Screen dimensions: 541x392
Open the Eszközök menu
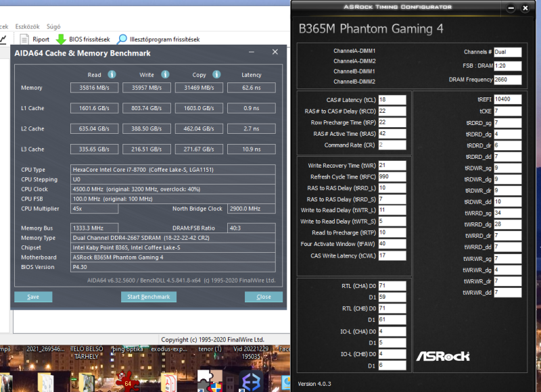pos(27,26)
